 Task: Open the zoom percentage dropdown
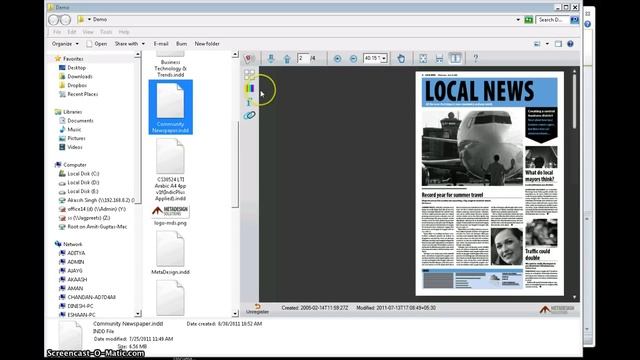tap(384, 59)
